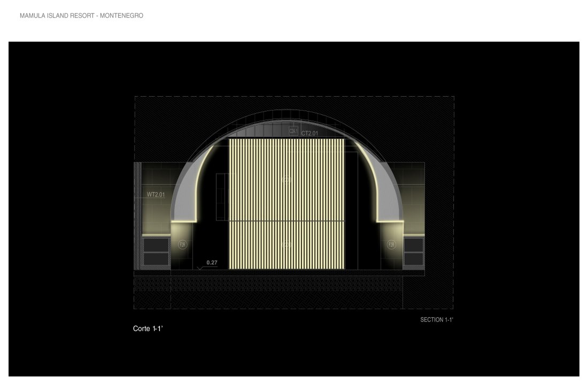This screenshot has width=588, height=385.
Task: Click the CT2.01 ceiling label
Action: point(310,133)
